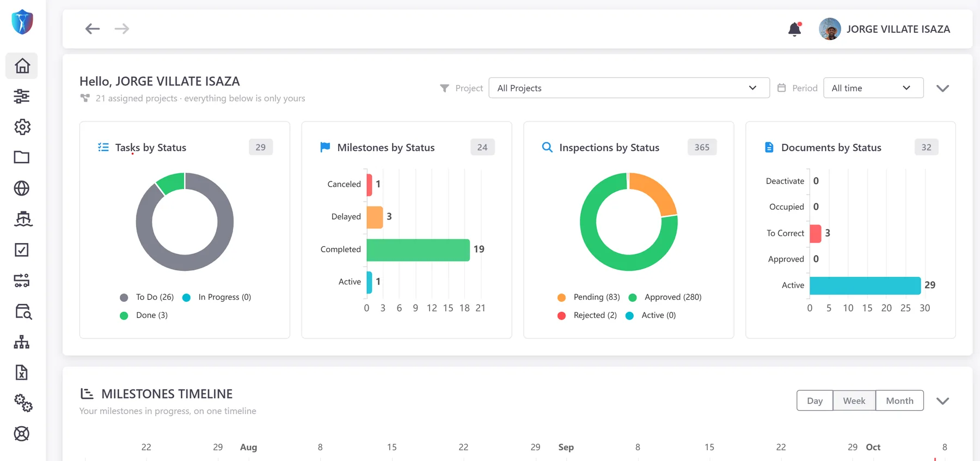The height and width of the screenshot is (461, 980).
Task: Click the user profile avatar
Action: coord(830,29)
